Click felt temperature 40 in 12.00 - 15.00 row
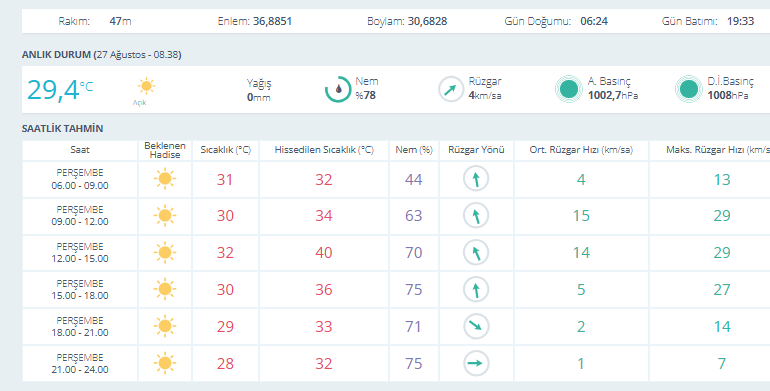The width and height of the screenshot is (770, 391). click(324, 252)
